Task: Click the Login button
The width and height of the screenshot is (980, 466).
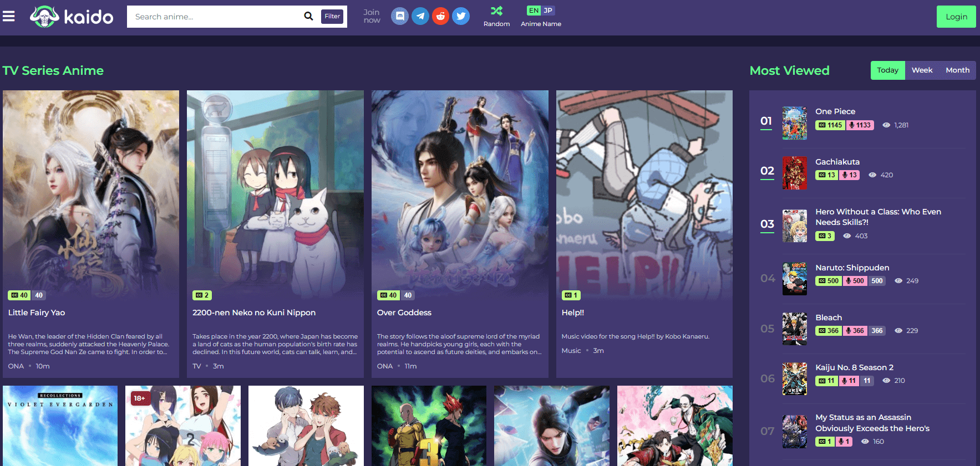Action: [956, 17]
